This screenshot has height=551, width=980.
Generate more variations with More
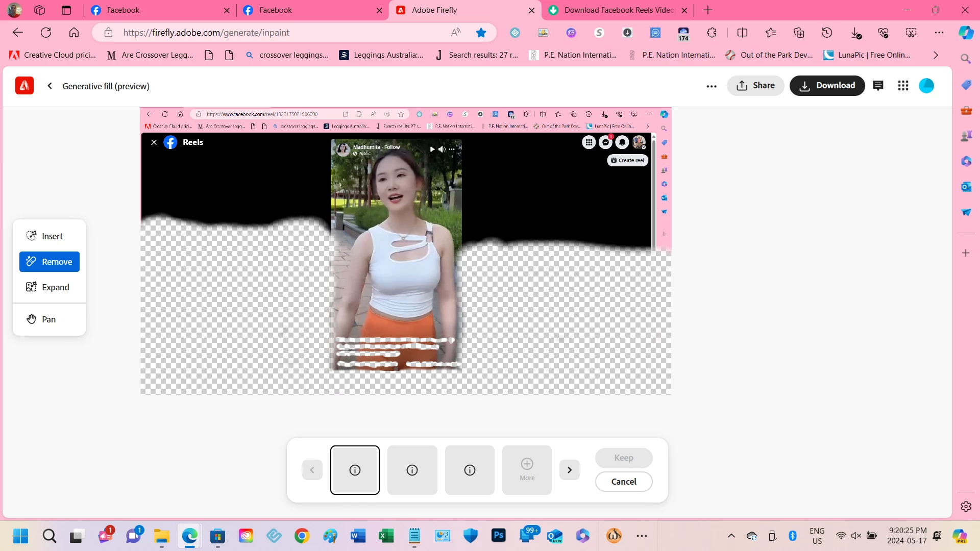point(527,470)
